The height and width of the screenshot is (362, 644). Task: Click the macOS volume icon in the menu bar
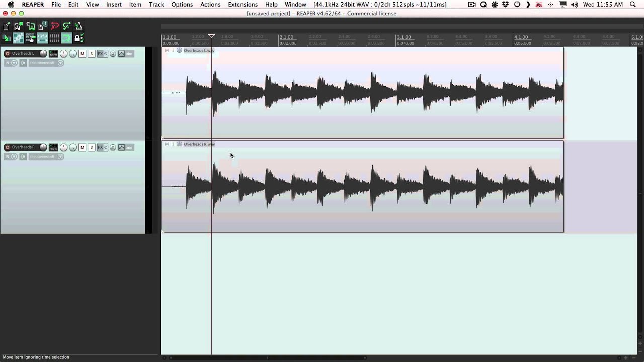tap(574, 4)
